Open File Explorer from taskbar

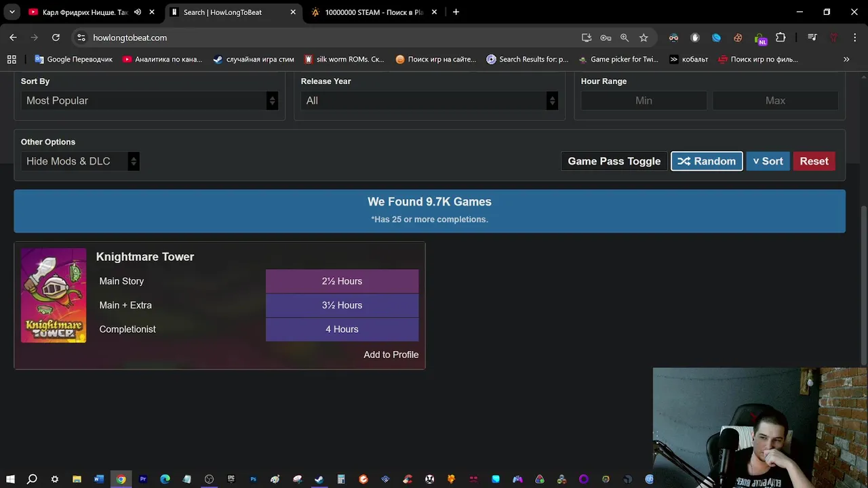point(77,479)
